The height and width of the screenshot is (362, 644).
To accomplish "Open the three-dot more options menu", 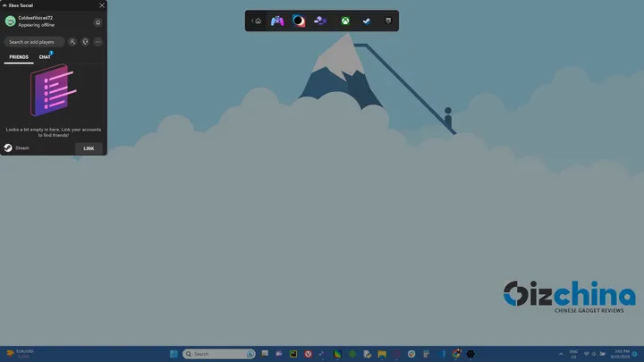I will [97, 42].
